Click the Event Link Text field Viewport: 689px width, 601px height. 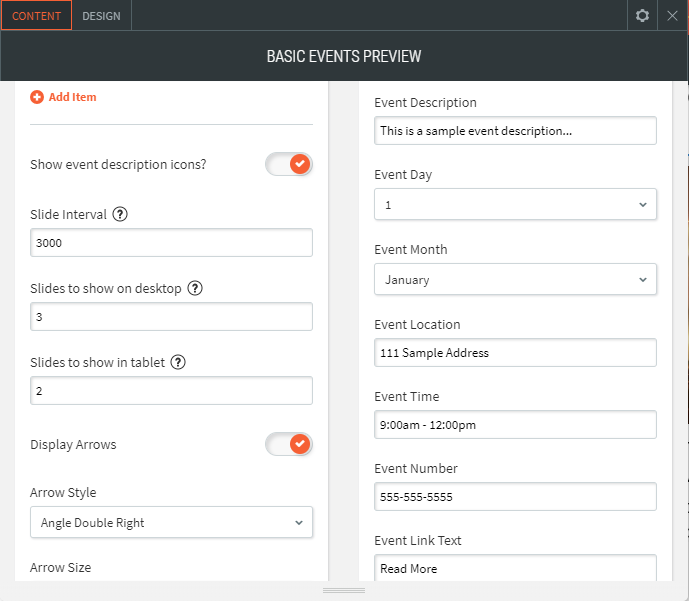click(x=515, y=568)
